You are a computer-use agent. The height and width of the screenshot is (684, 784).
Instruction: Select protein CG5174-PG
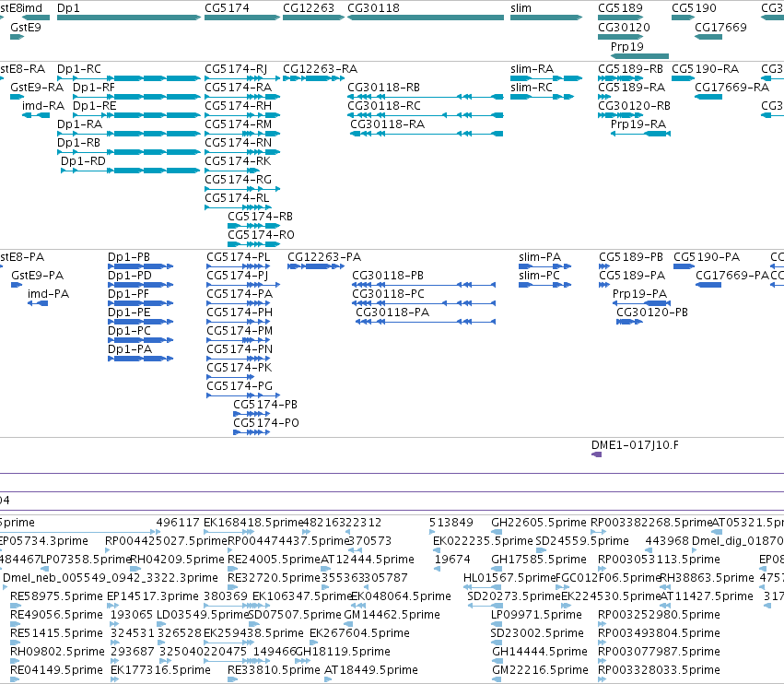click(243, 395)
